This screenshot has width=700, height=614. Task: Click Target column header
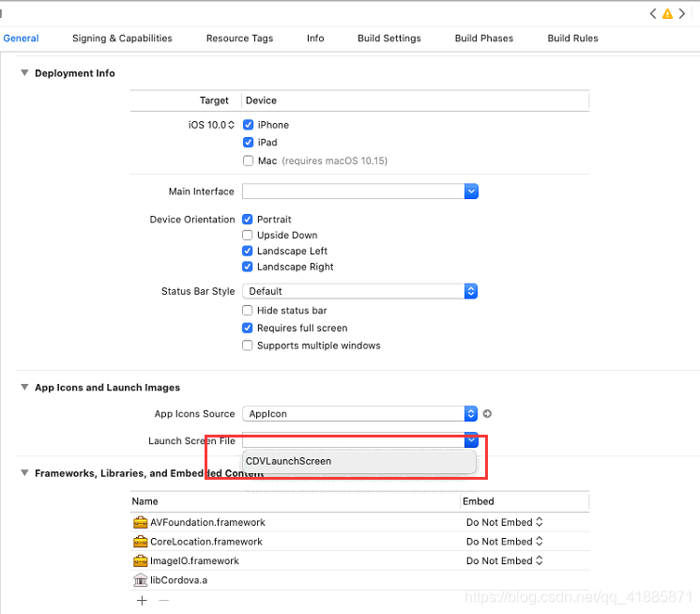(x=214, y=100)
